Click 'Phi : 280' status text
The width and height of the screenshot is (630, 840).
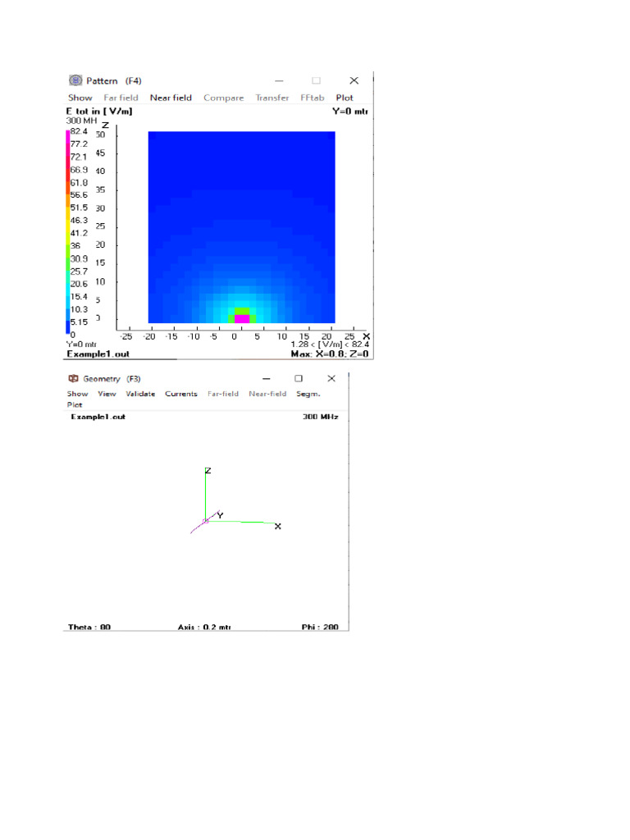320,627
